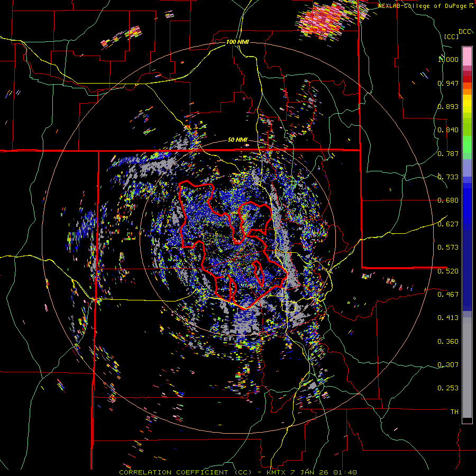The image size is (476, 476).
Task: Click the 0.840 scale value
Action: 448,130
